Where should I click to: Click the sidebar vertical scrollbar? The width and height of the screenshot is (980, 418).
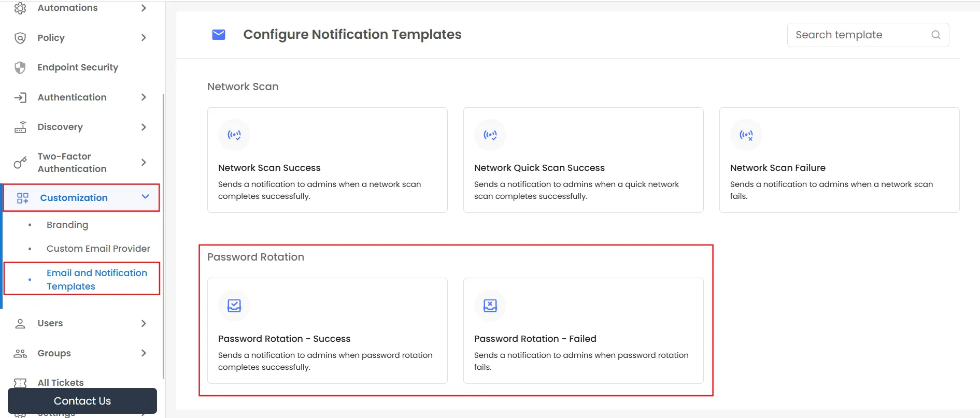(163, 236)
